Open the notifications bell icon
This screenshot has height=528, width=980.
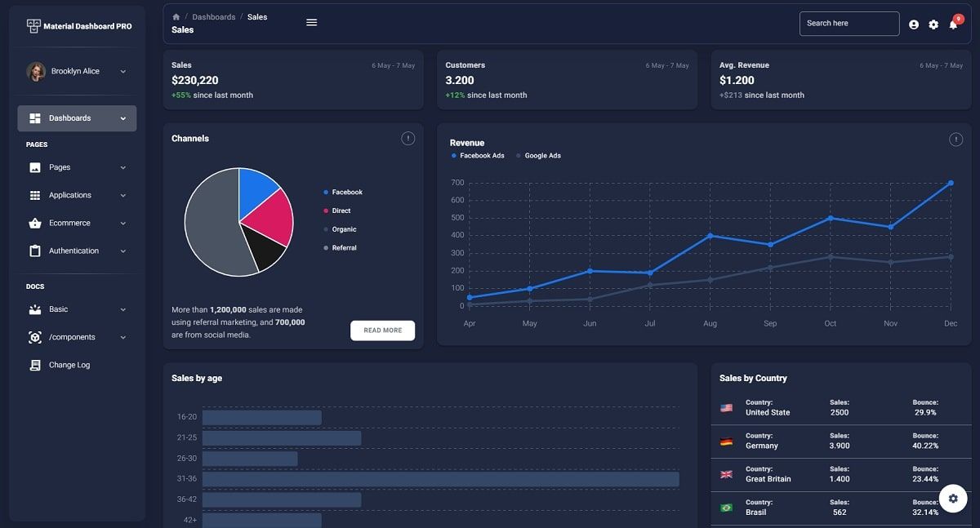tap(952, 24)
